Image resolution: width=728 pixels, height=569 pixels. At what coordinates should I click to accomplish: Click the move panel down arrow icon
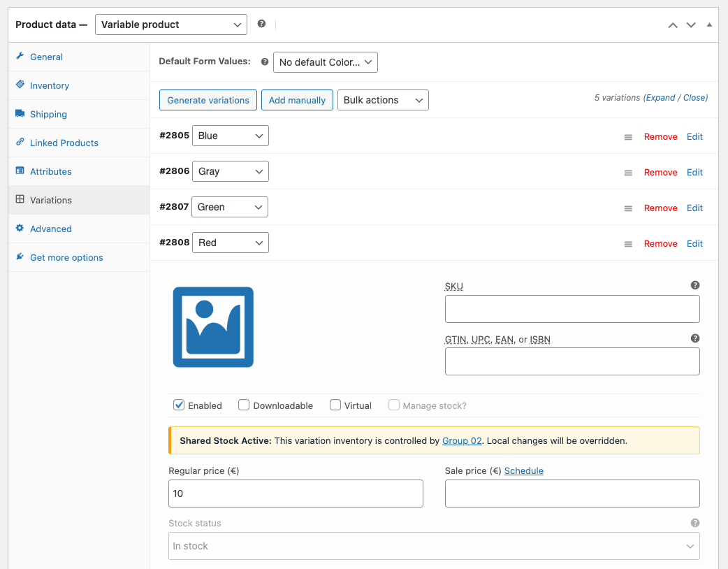pyautogui.click(x=691, y=24)
